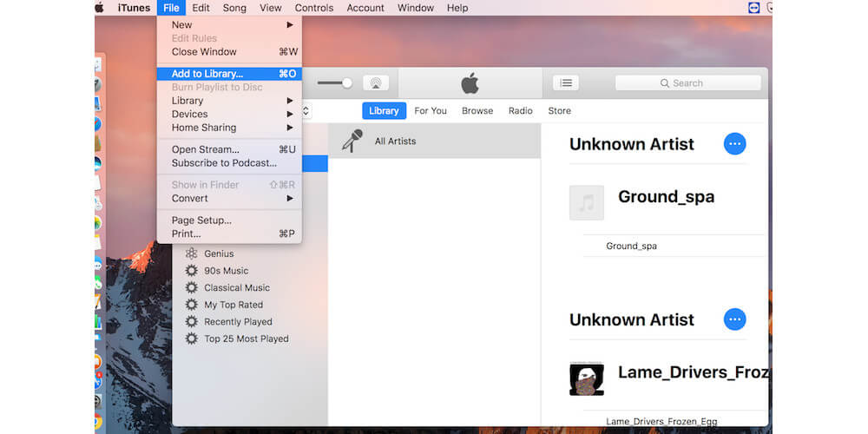Open the Apple menu in the menu bar
The image size is (868, 434).
[100, 8]
